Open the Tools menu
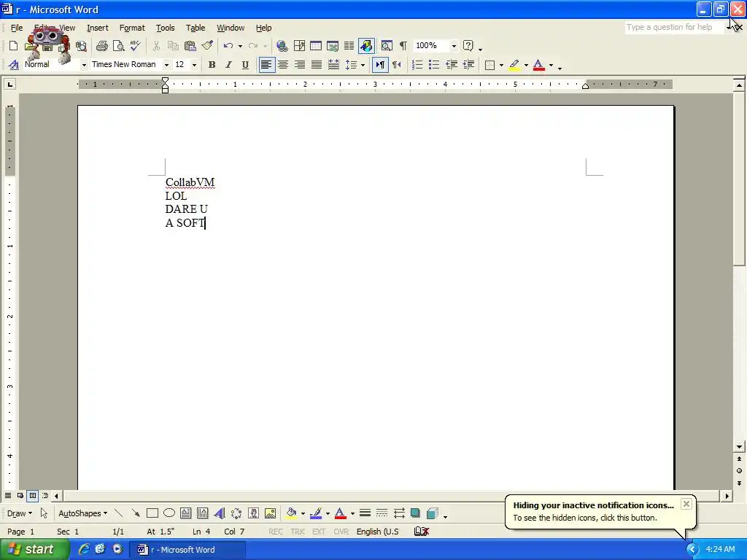The height and width of the screenshot is (560, 747). pyautogui.click(x=166, y=28)
